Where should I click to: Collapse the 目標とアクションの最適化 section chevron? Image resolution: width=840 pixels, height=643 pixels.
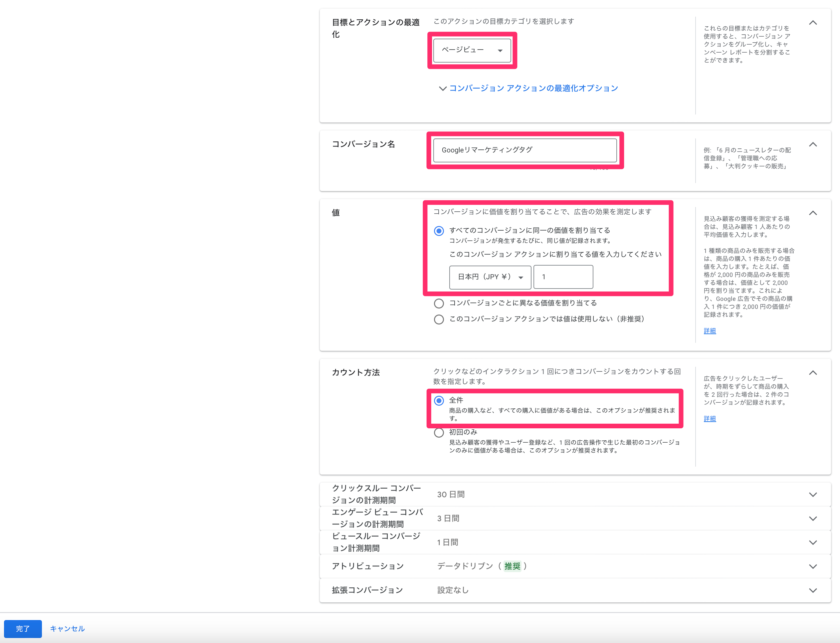(813, 23)
